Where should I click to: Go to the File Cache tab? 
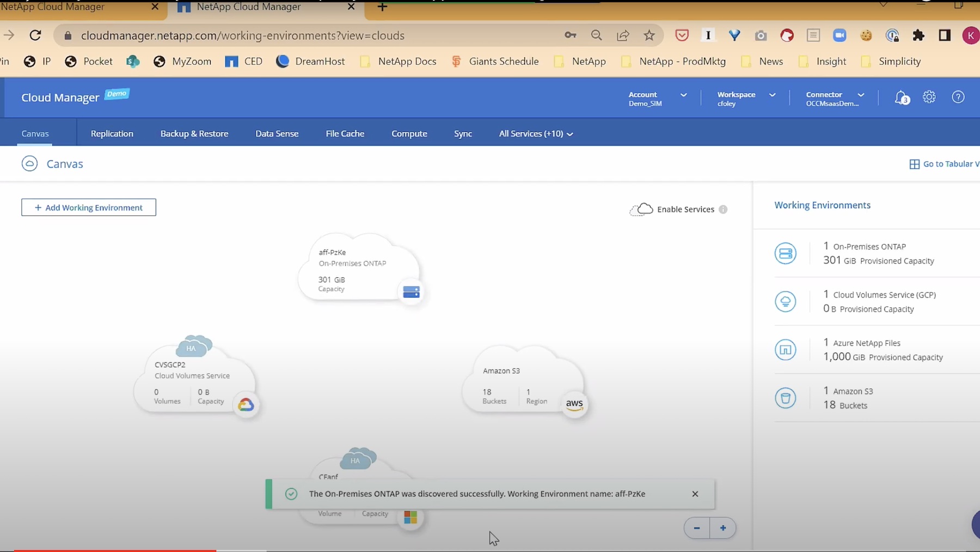(345, 134)
